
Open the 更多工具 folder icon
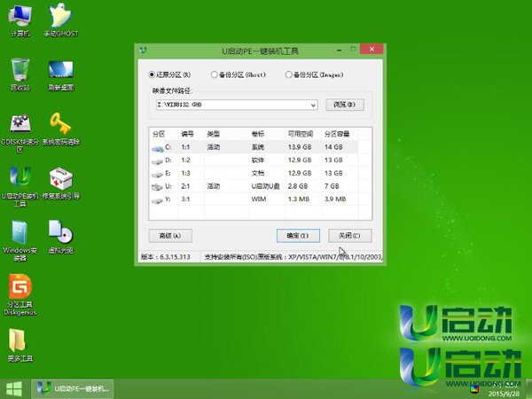pyautogui.click(x=20, y=345)
